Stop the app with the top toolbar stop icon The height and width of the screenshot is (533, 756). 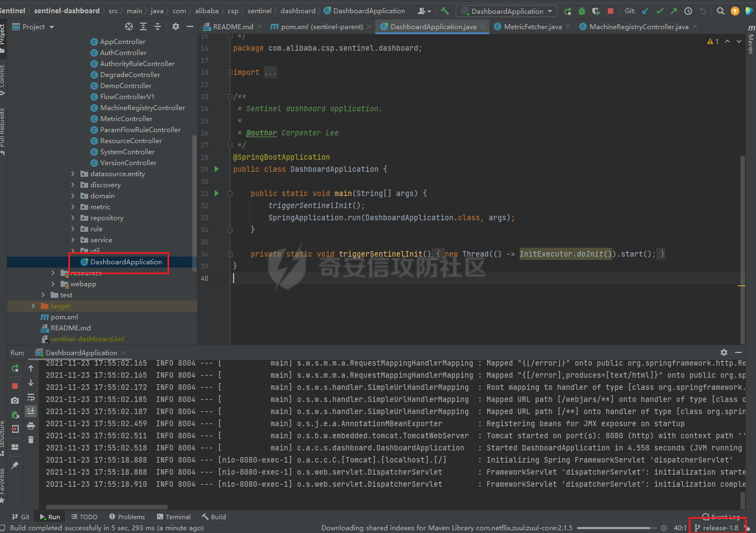[611, 11]
